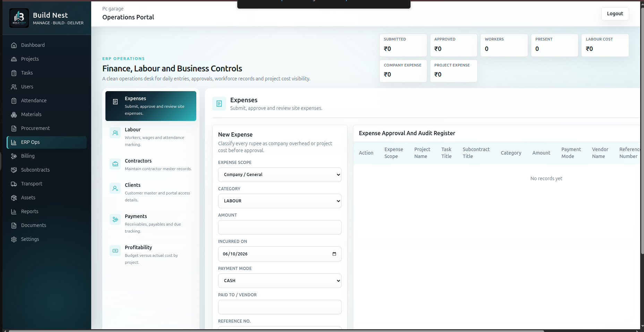Viewport: 644px width, 332px height.
Task: Click the Clients user-plus icon
Action: click(115, 188)
